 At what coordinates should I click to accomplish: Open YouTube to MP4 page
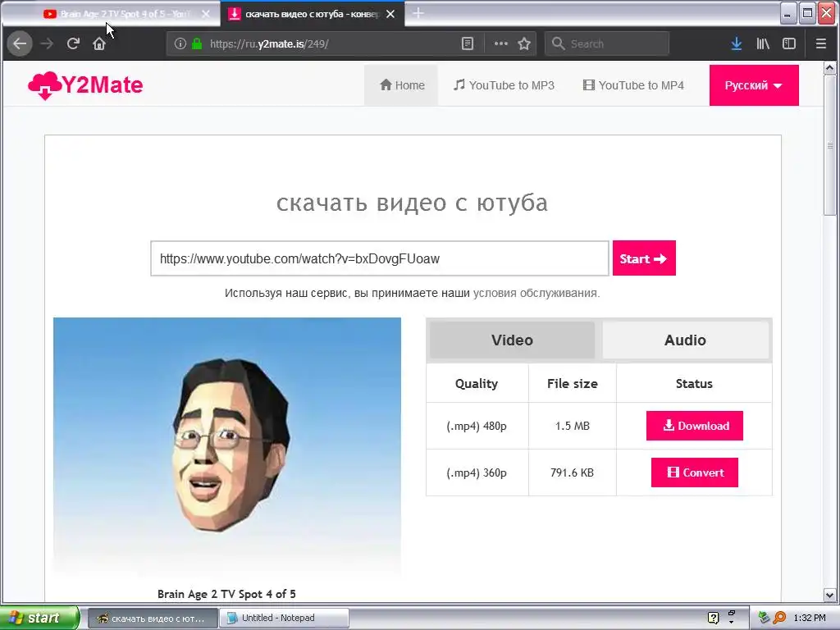coord(634,85)
